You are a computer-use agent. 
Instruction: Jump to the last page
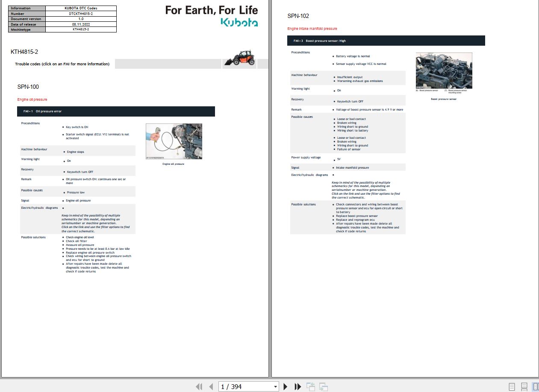[298, 386]
